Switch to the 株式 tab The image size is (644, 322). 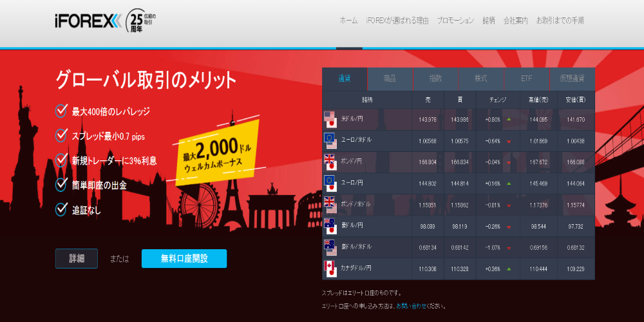pos(481,79)
